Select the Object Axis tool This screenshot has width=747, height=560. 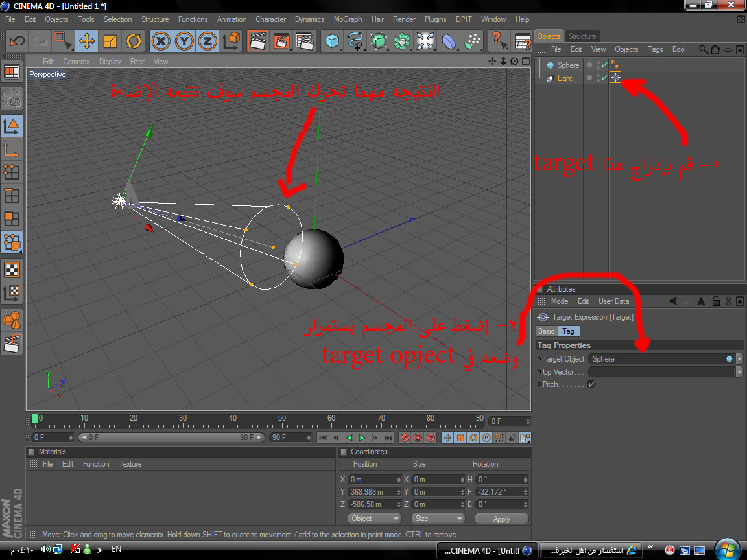(x=12, y=149)
